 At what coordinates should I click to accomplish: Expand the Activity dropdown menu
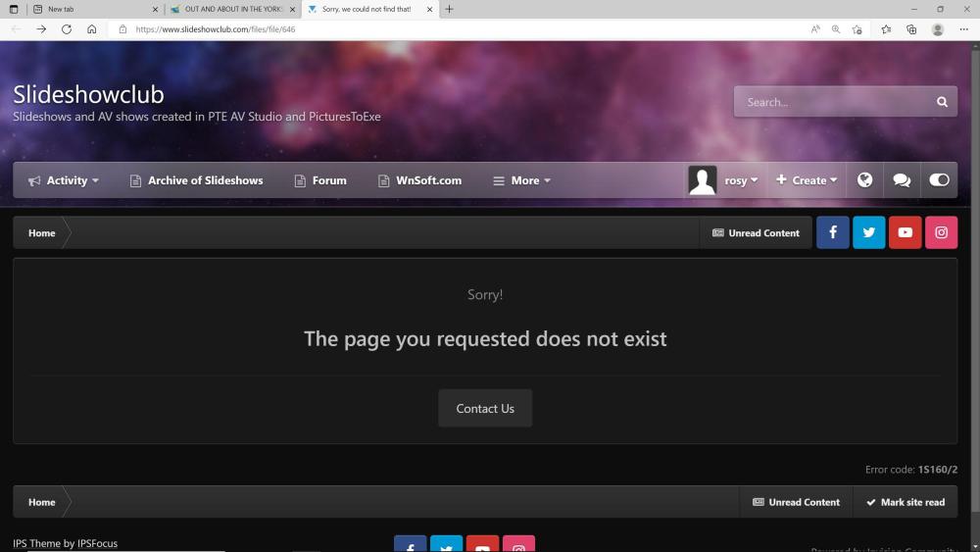(65, 180)
